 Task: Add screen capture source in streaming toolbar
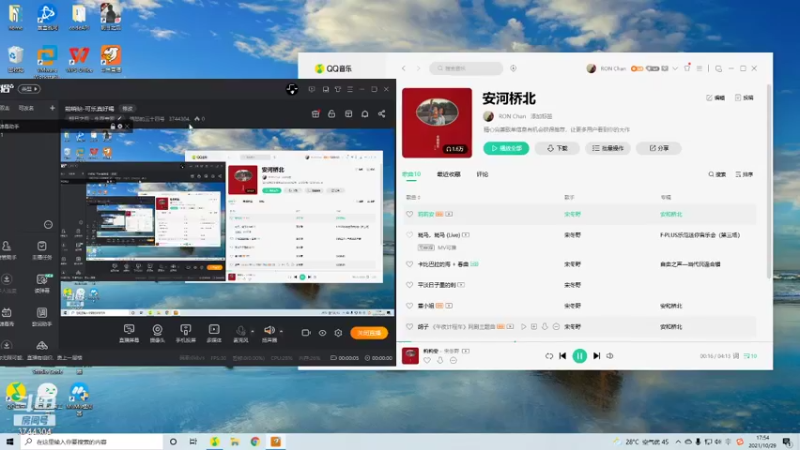(x=129, y=333)
